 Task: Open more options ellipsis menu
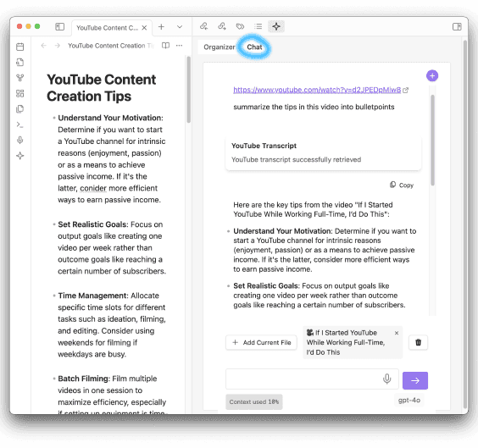[180, 46]
